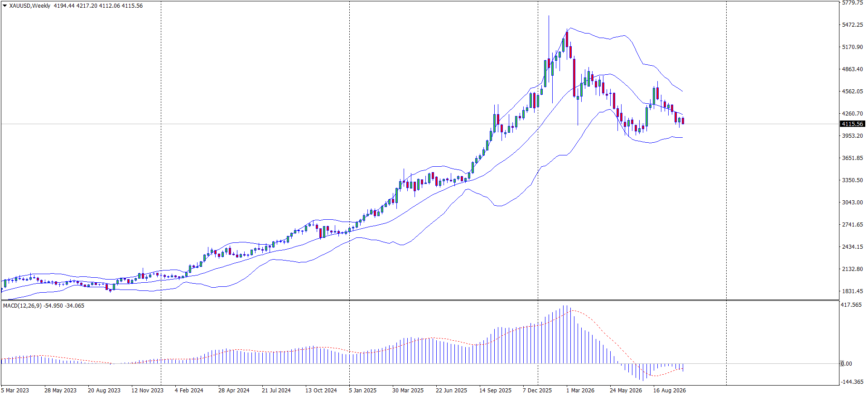
Task: Click the 2434.15 price axis label
Action: point(853,247)
